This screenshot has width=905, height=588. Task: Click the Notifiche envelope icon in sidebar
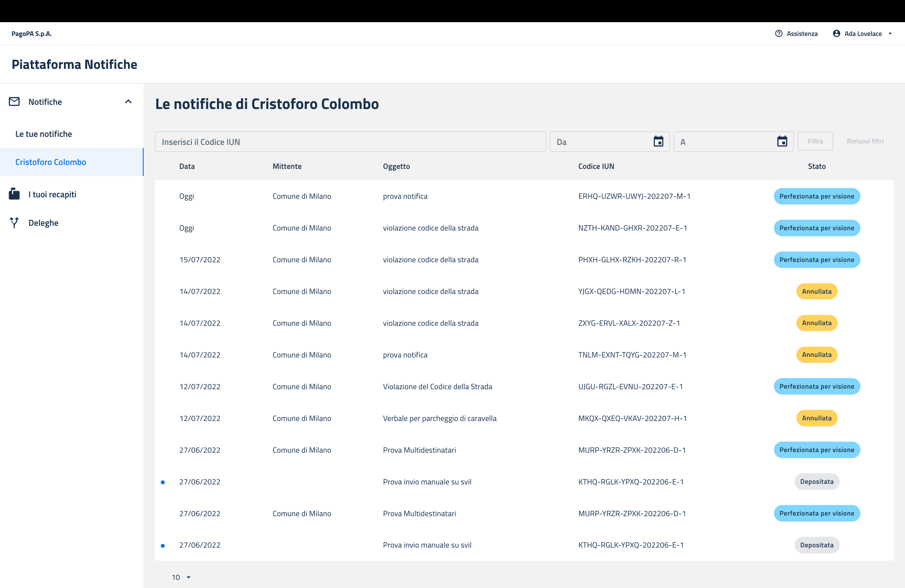tap(15, 101)
